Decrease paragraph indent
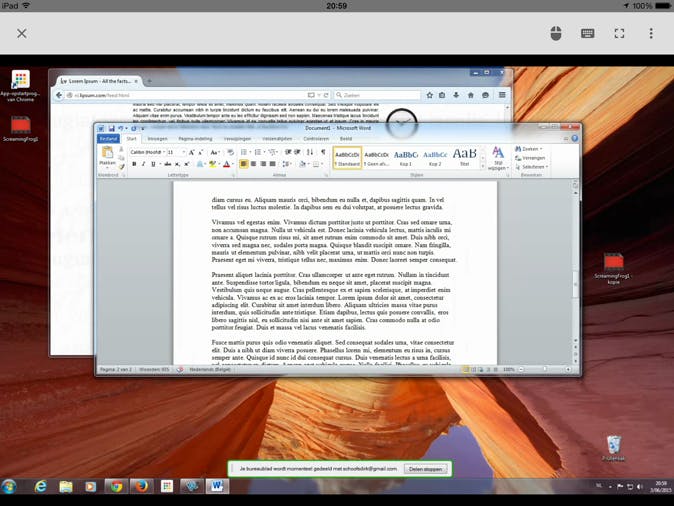This screenshot has height=506, width=674. (x=288, y=152)
